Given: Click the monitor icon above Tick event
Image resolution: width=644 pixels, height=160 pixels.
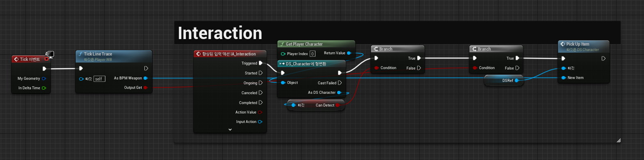Looking at the screenshot, I should tap(50, 54).
